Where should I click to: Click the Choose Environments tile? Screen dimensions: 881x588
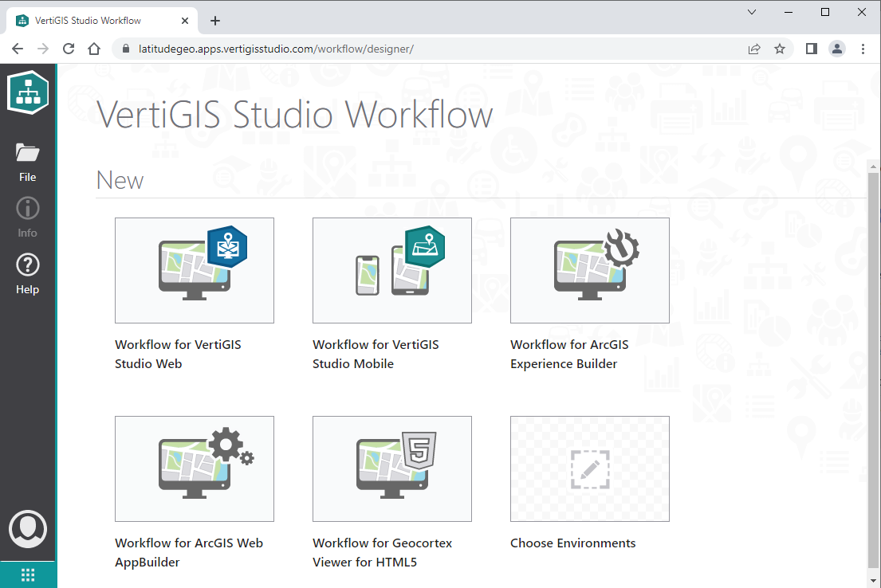[x=589, y=468]
